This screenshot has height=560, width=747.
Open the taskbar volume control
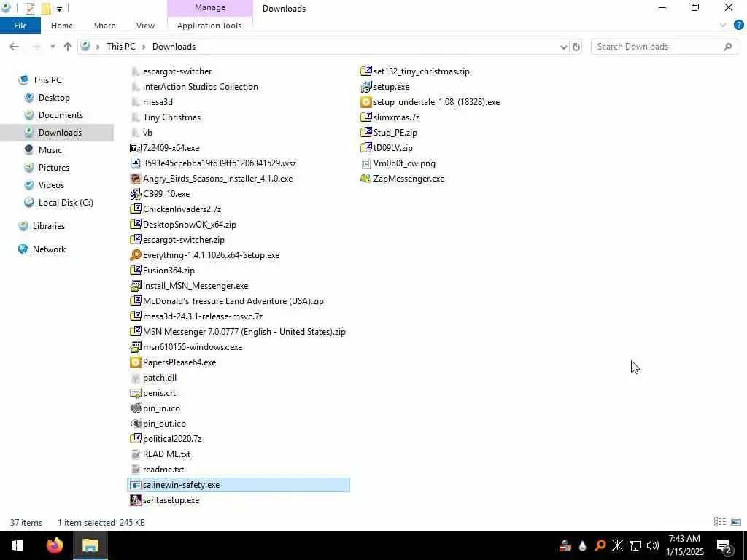point(653,545)
